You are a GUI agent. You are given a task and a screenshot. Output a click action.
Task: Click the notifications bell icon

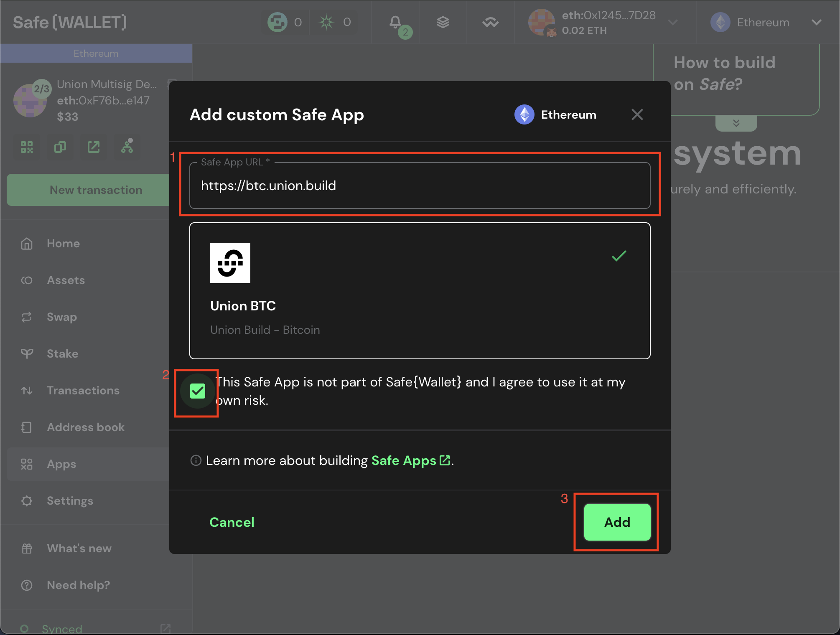[x=395, y=22]
